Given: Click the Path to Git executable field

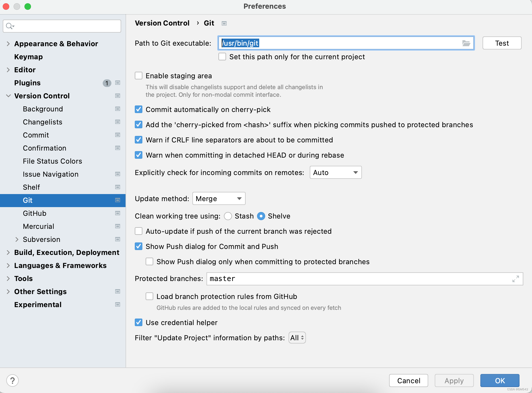Looking at the screenshot, I should coord(346,43).
